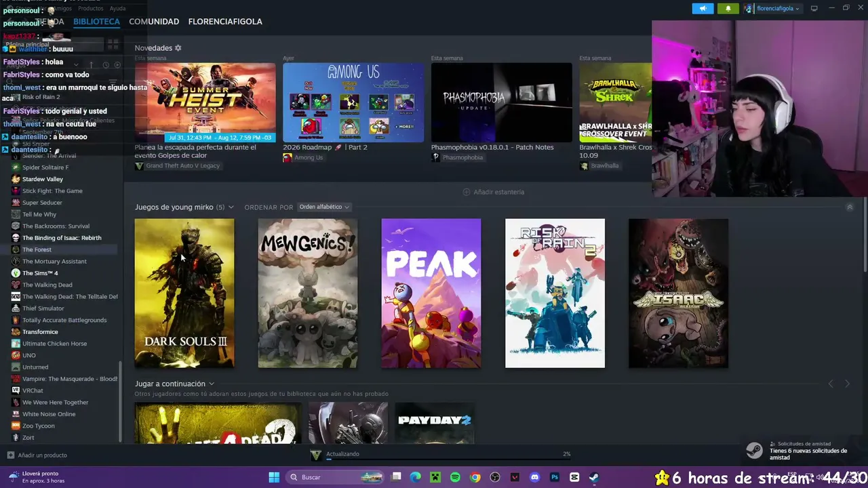Open Payday 2 suggested game cover
868x488 pixels.
pos(435,423)
